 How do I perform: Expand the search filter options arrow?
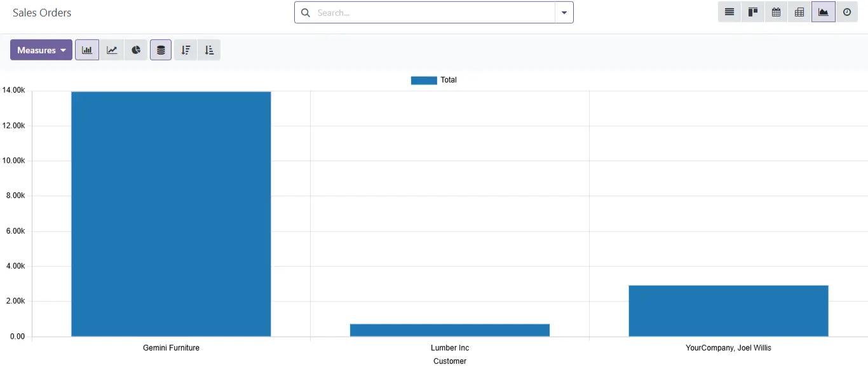tap(564, 13)
